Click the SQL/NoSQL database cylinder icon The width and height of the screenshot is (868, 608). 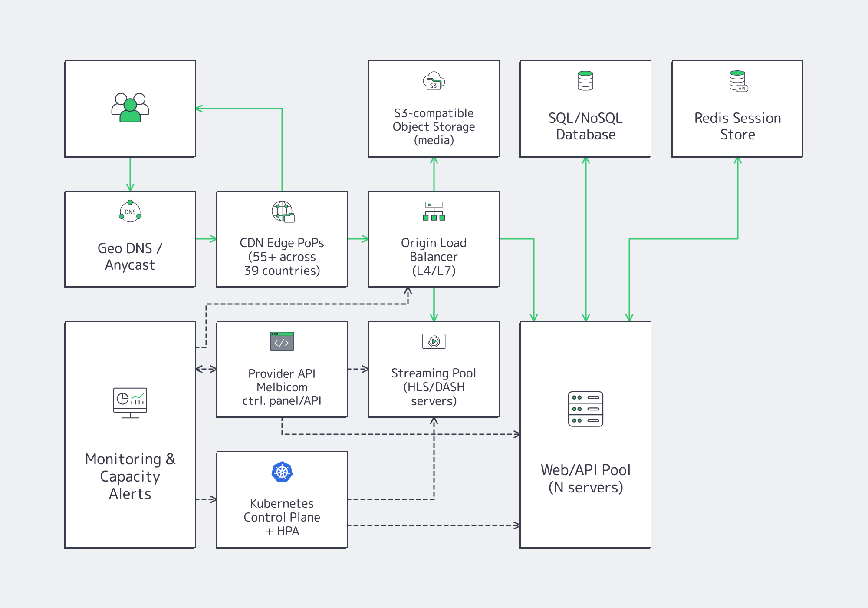click(585, 81)
